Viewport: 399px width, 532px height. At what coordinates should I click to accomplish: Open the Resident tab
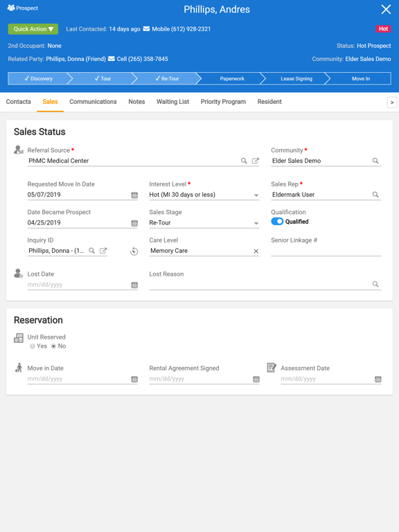tap(269, 102)
